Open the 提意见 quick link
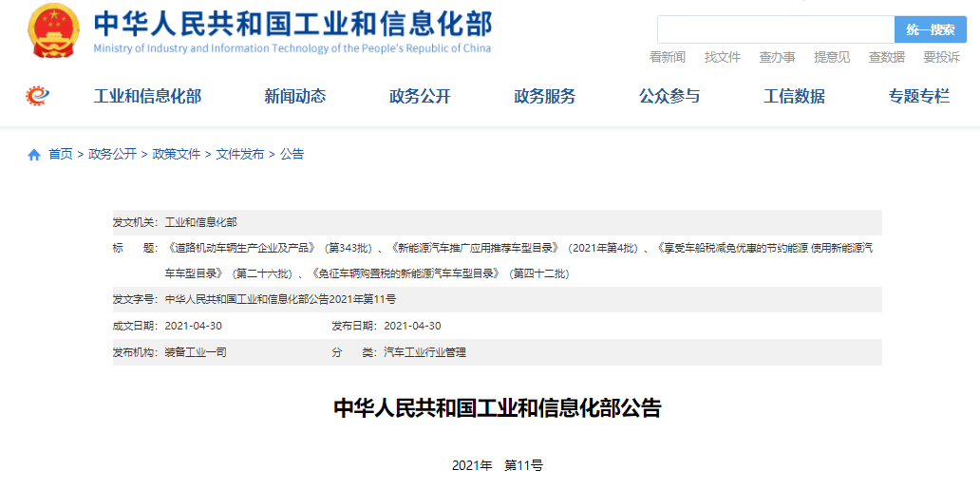 pos(832,58)
